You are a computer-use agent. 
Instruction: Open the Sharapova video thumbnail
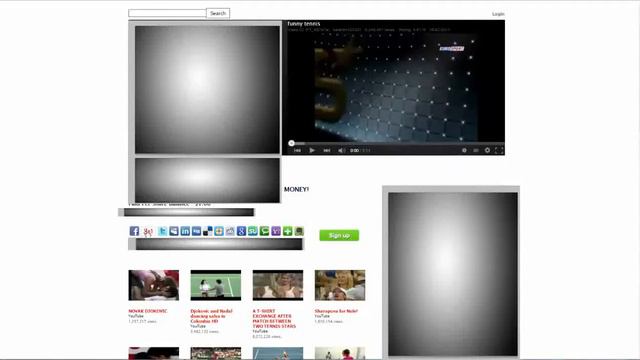click(340, 285)
